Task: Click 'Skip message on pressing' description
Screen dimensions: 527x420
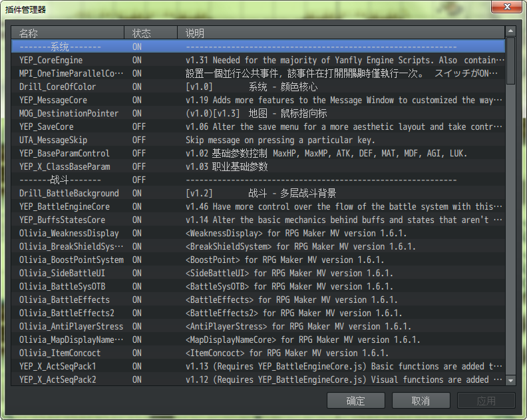Action: pyautogui.click(x=280, y=140)
